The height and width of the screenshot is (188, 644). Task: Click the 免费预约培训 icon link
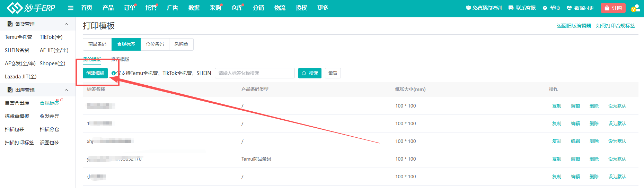[x=484, y=8]
